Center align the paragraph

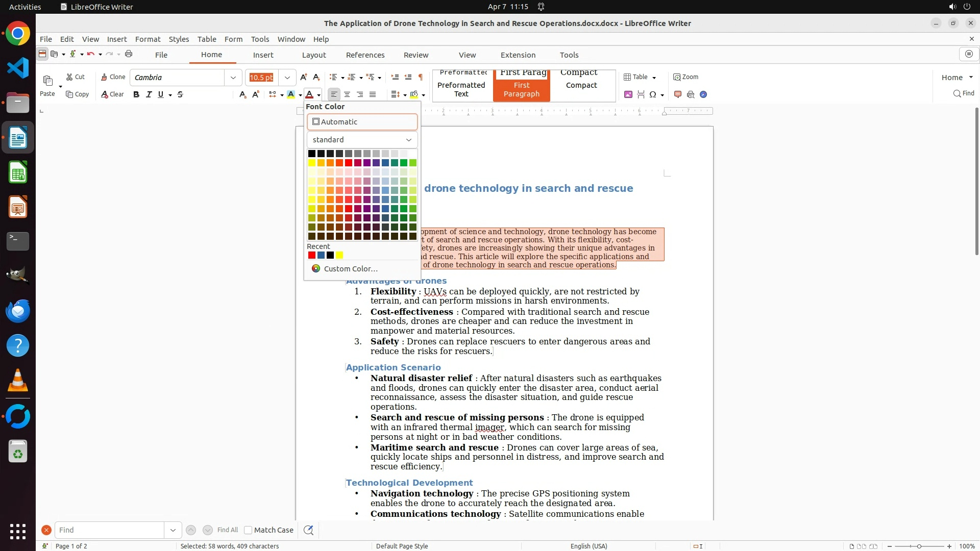point(347,94)
